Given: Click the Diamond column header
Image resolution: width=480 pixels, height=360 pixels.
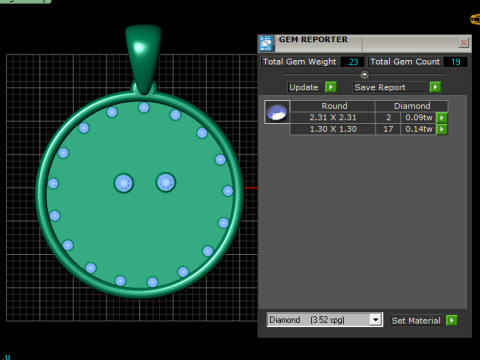Looking at the screenshot, I should pyautogui.click(x=412, y=106).
